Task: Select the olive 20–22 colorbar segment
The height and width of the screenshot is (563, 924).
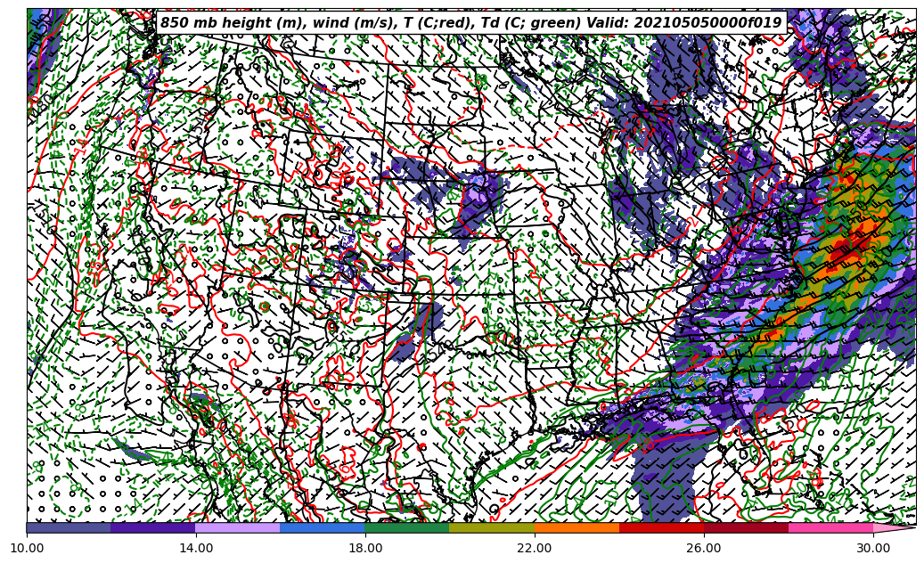Action: 492,527
